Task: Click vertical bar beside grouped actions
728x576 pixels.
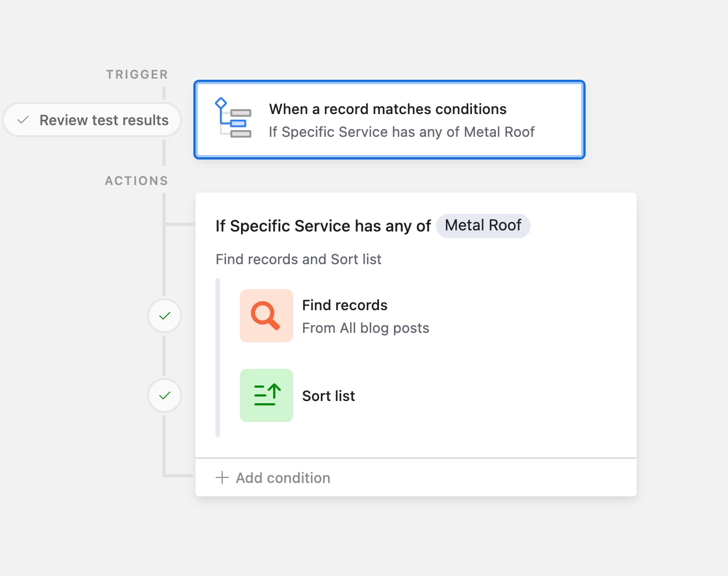Action: click(x=218, y=358)
